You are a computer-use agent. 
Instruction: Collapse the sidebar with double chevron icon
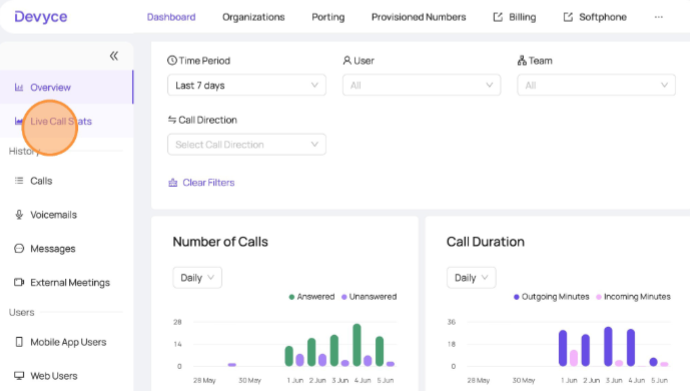coord(114,56)
